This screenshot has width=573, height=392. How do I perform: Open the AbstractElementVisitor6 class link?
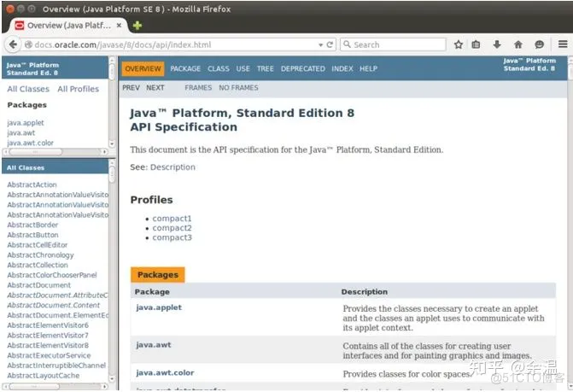(48, 325)
